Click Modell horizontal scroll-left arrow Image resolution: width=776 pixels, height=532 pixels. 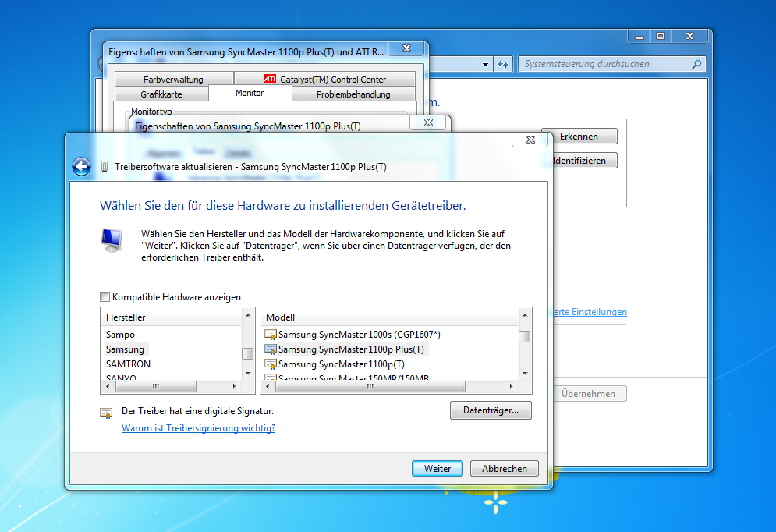pos(268,386)
